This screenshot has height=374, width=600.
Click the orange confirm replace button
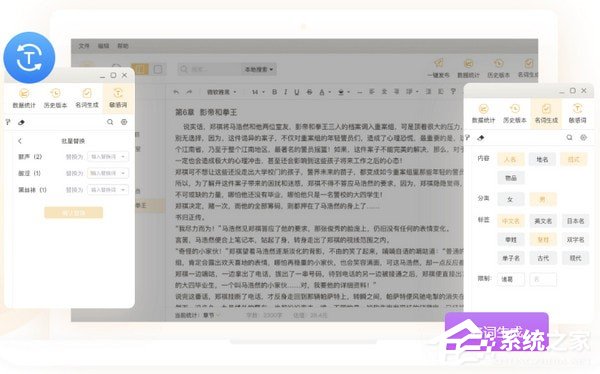coord(73,212)
